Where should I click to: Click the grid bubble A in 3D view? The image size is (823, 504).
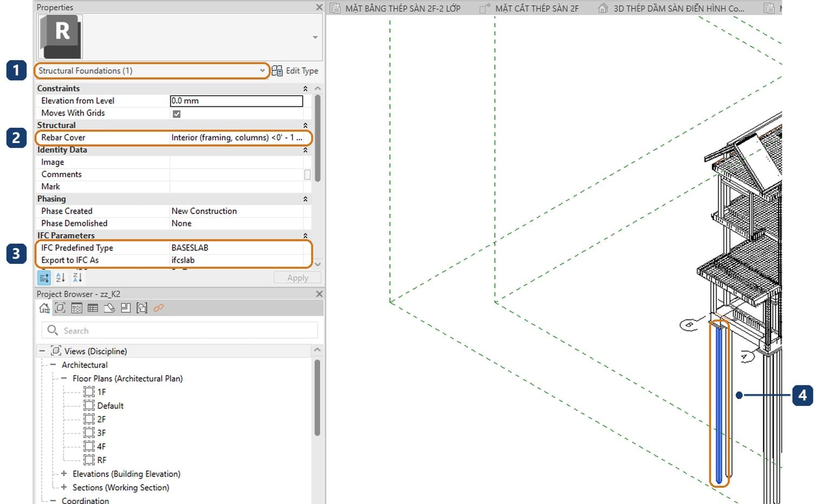tap(747, 357)
